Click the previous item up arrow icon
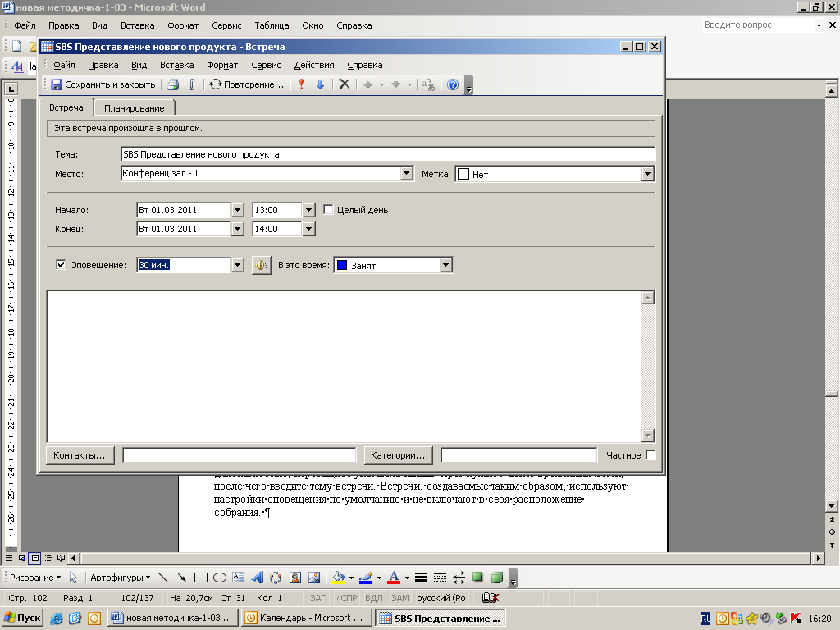 click(368, 84)
